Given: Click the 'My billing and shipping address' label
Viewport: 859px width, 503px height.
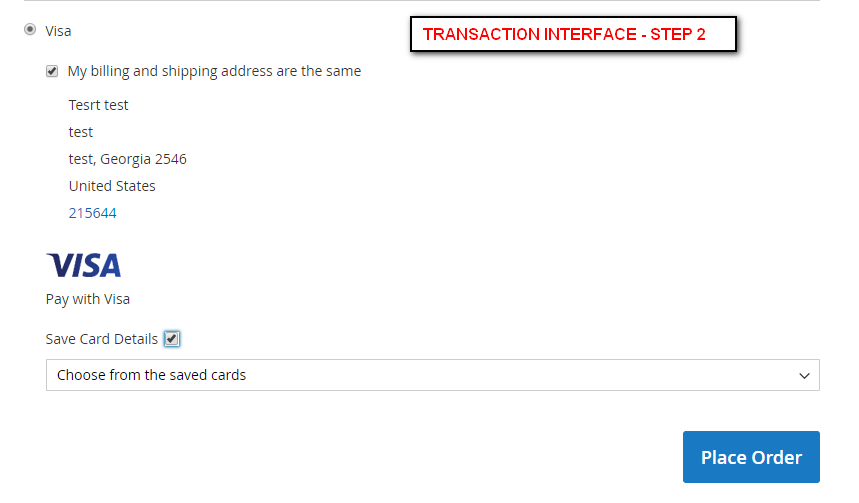Looking at the screenshot, I should pos(214,71).
